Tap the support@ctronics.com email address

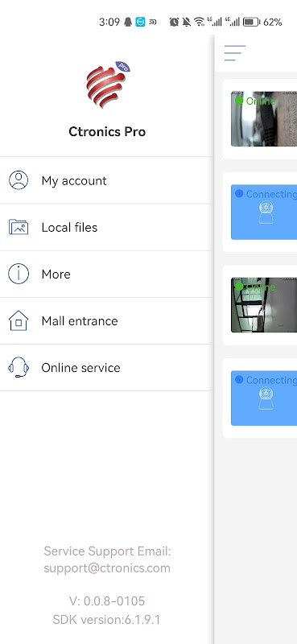107,568
